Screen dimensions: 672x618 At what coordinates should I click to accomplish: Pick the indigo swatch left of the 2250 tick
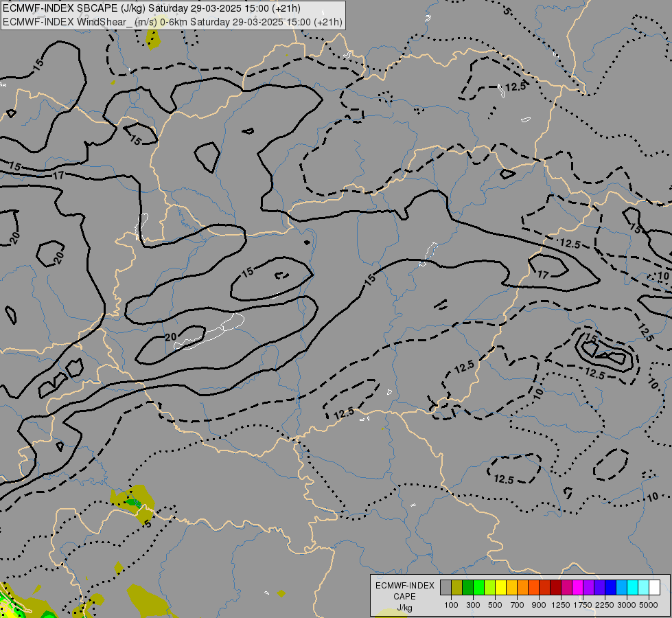coord(600,588)
